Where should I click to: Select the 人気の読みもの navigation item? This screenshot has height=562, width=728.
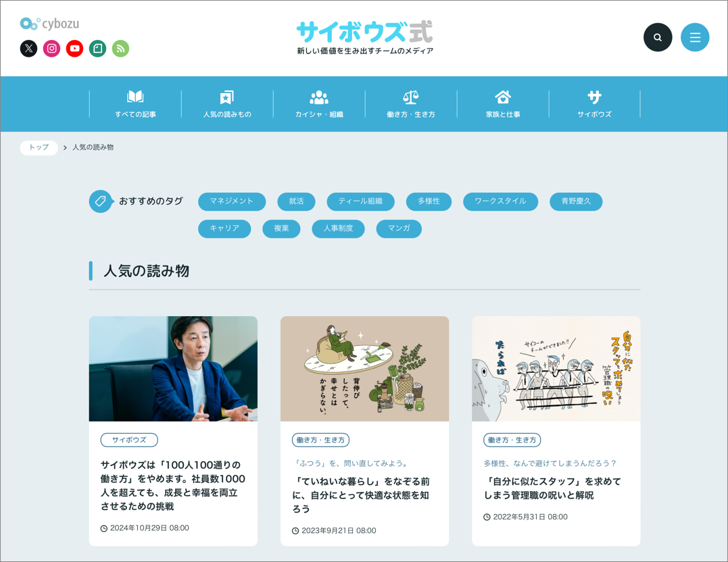point(227,104)
